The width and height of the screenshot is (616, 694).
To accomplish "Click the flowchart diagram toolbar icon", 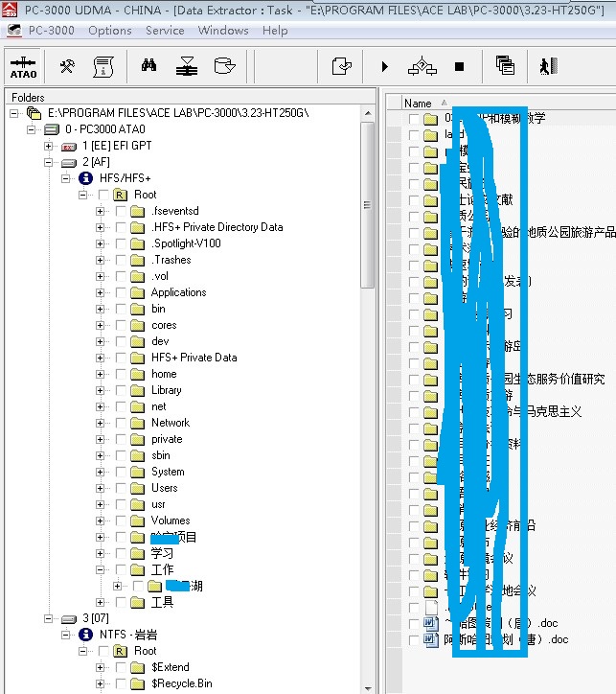I will 422,67.
